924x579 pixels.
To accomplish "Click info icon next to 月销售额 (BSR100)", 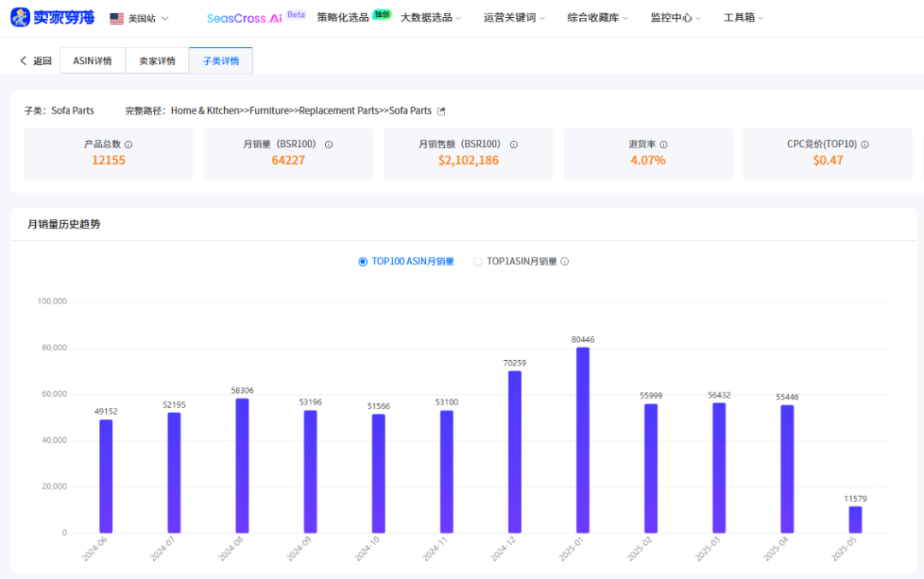I will click(x=513, y=145).
